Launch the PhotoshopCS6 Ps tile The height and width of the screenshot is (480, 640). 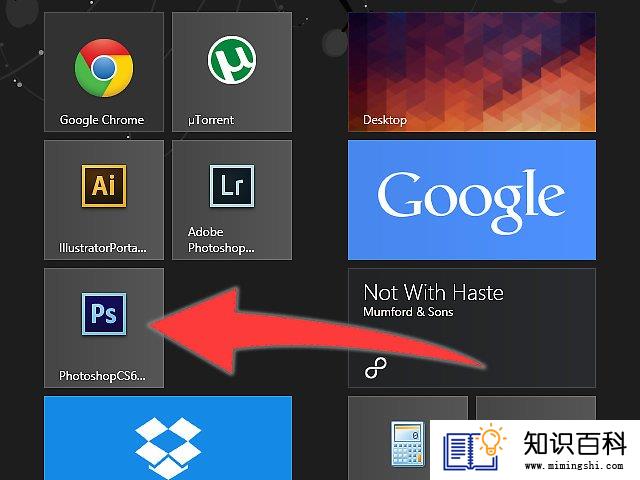[104, 328]
